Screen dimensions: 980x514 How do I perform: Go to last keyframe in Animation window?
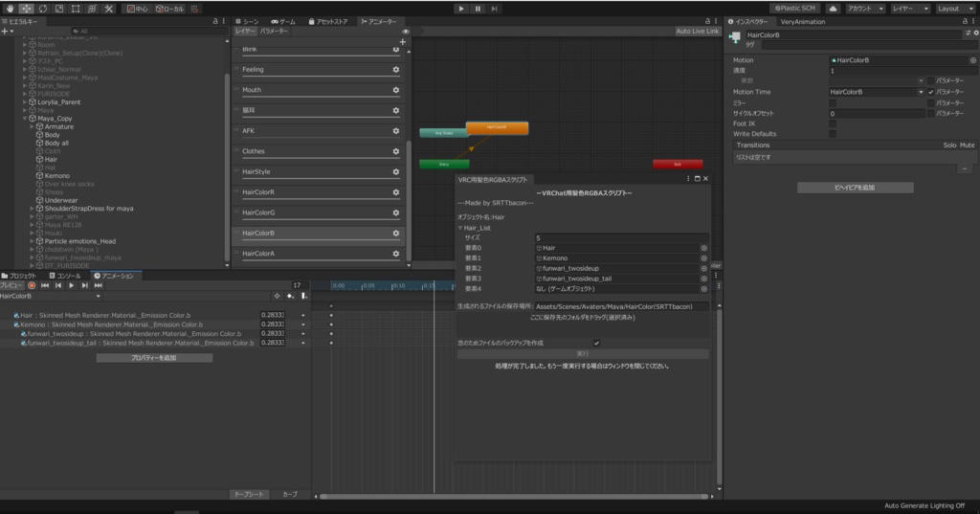[x=99, y=285]
